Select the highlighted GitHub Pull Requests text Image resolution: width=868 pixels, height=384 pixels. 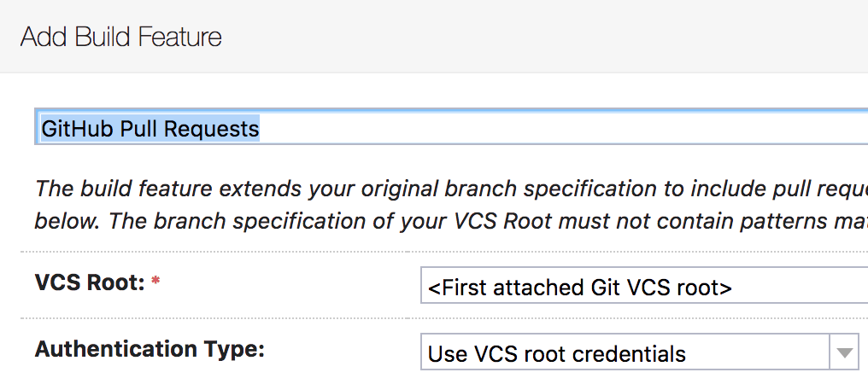(x=150, y=129)
